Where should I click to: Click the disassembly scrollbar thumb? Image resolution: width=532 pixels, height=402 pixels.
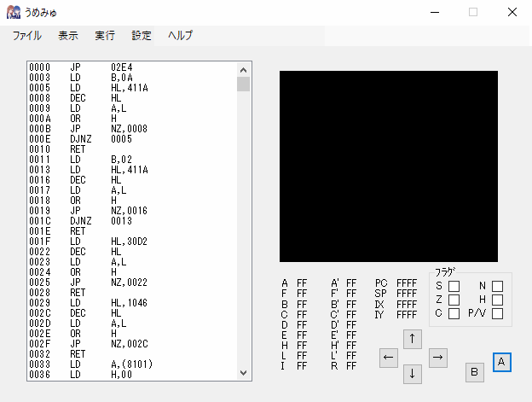pyautogui.click(x=243, y=84)
